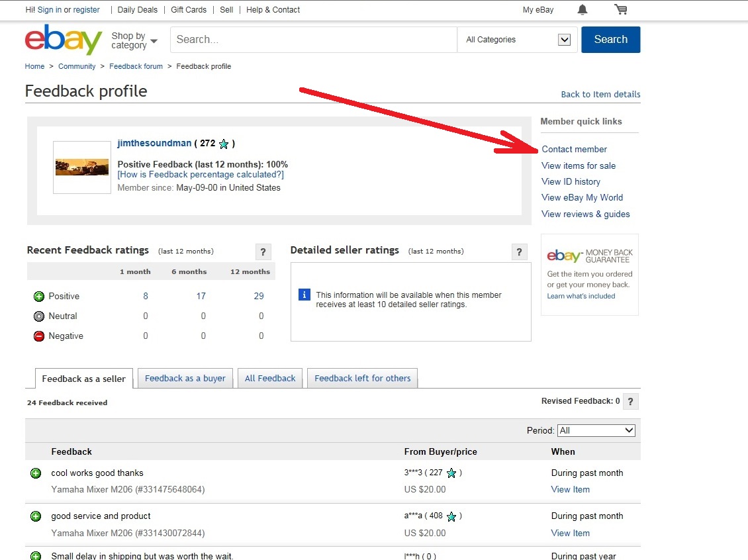
Task: Click the info icon in Detailed seller ratings
Action: [x=304, y=295]
